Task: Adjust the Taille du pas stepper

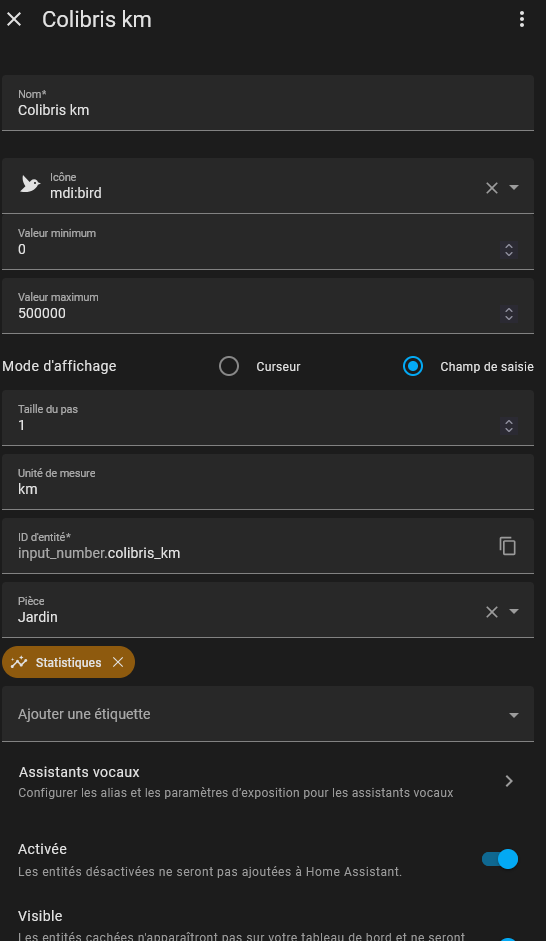Action: point(509,425)
